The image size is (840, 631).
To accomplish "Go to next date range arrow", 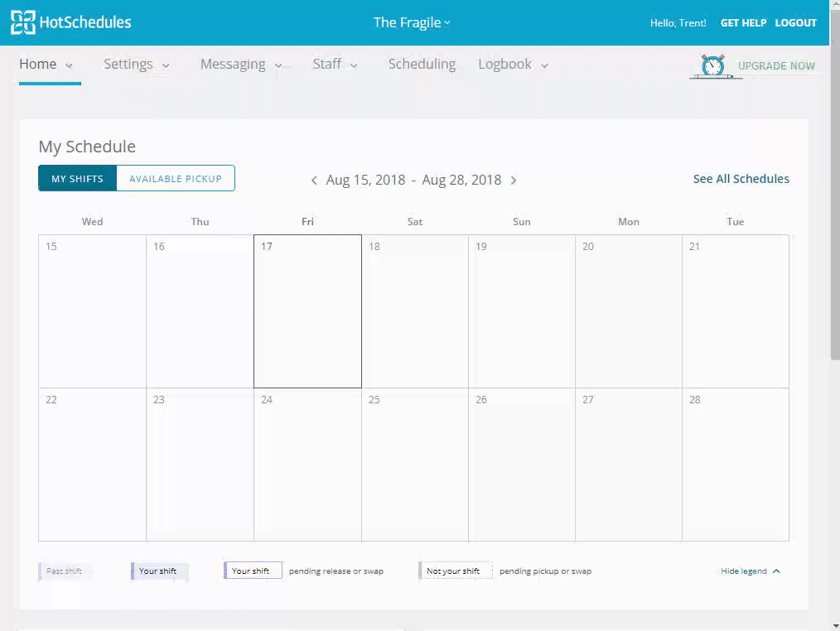I will [514, 181].
